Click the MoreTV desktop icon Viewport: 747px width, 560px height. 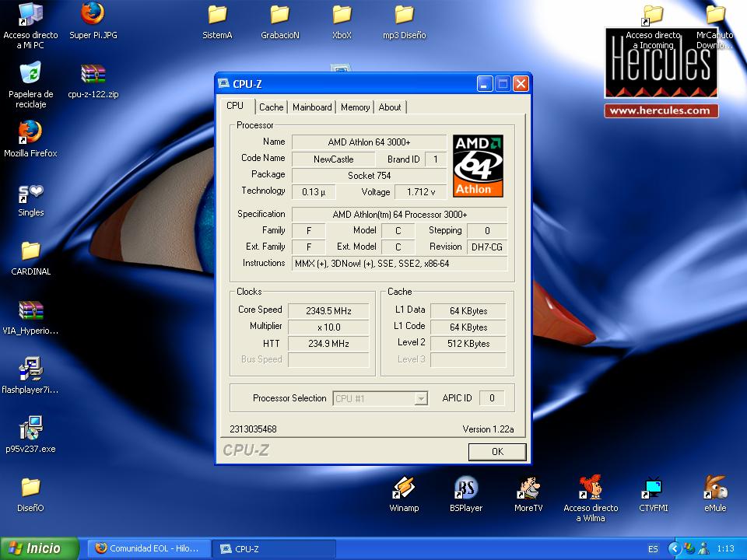(x=528, y=489)
